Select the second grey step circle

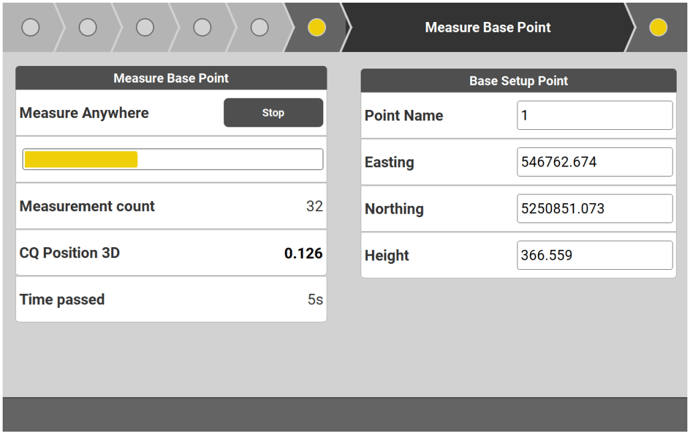point(87,28)
